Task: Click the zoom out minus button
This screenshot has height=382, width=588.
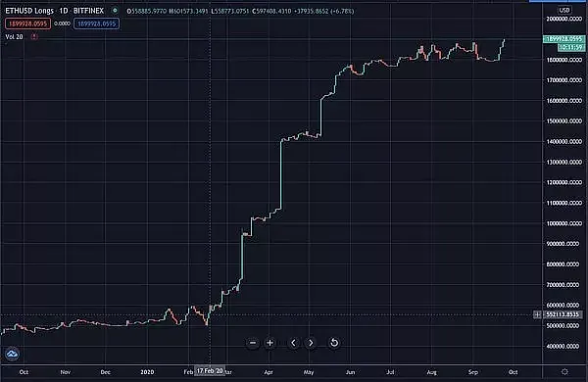Action: point(253,343)
